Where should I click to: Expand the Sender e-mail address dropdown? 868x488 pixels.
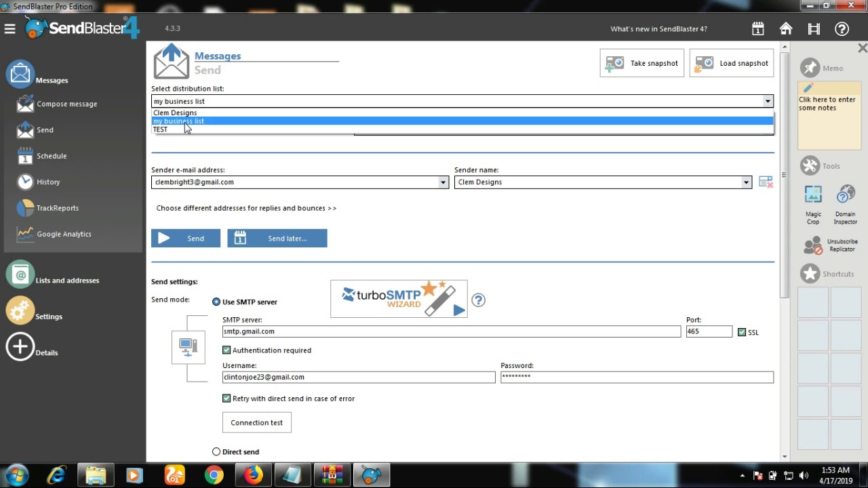(x=443, y=182)
